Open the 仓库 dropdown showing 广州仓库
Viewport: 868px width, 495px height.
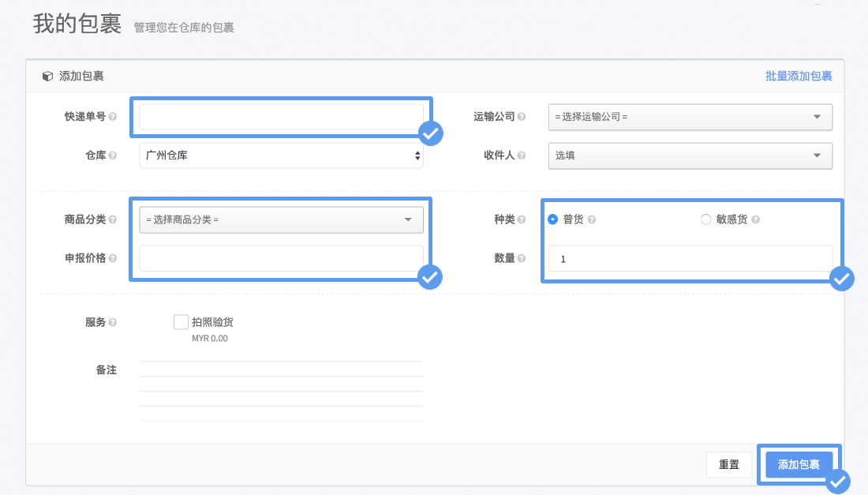(281, 156)
